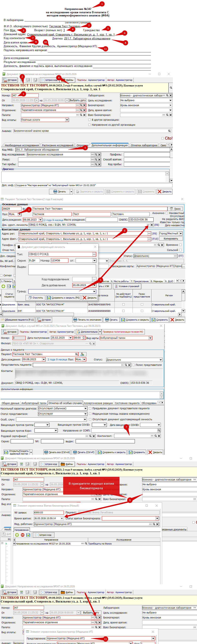Open Тип ellipsis in identity document dialog
Viewport: 197px width, 644px height.
coord(94,254)
